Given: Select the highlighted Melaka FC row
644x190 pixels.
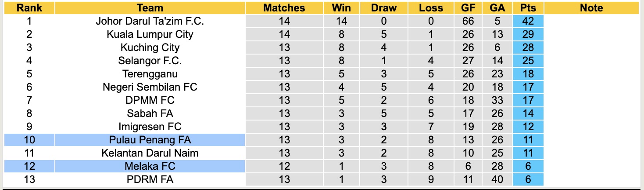Looking at the screenshot, I should click(x=150, y=166).
